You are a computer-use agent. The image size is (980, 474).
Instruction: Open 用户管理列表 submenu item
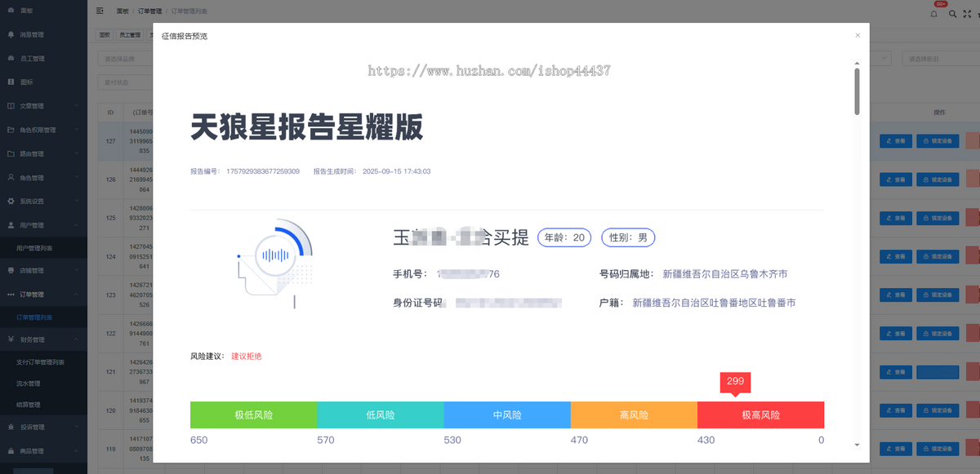(x=43, y=247)
